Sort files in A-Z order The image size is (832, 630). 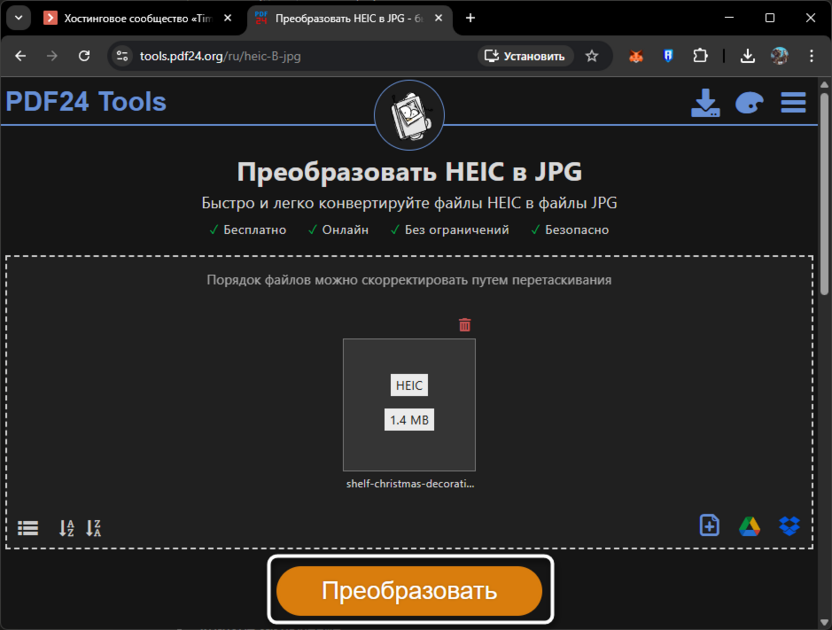coord(66,527)
